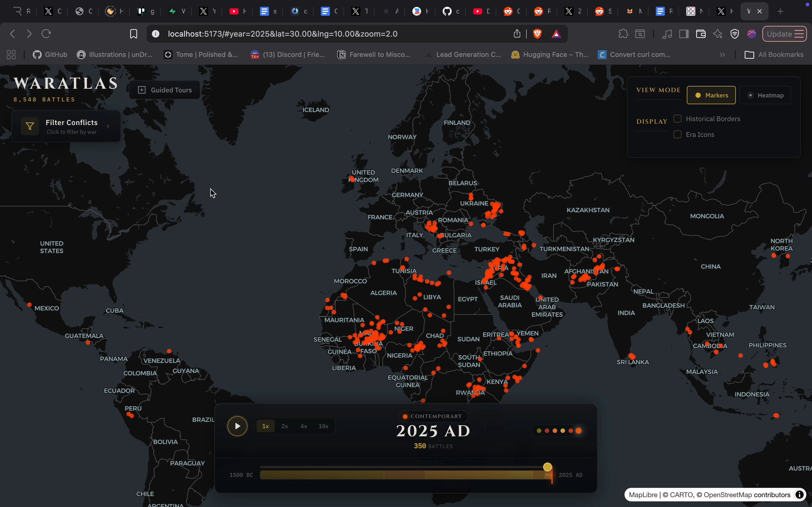
Task: Switch view mode to Heatmap
Action: tap(766, 95)
